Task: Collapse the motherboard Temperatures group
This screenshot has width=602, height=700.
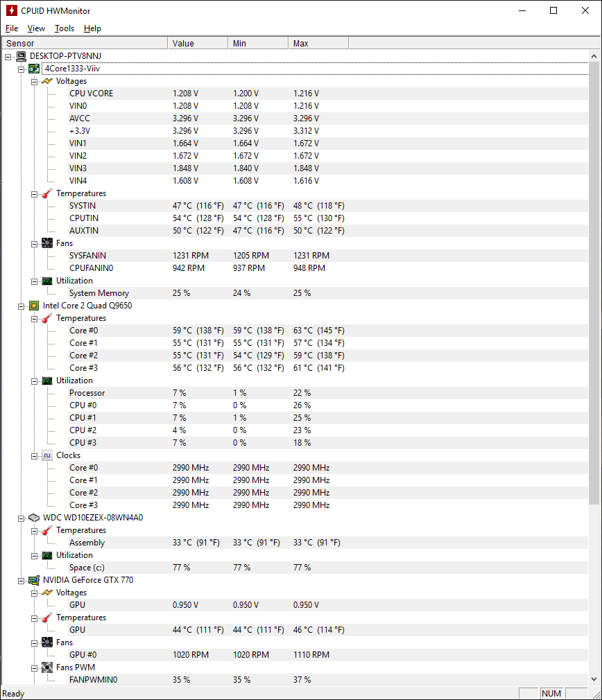Action: click(34, 194)
